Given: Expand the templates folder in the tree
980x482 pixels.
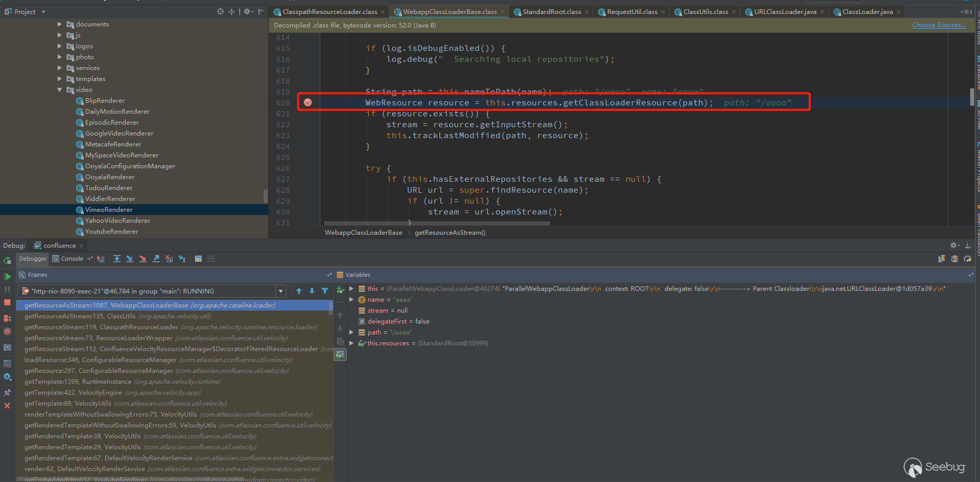Looking at the screenshot, I should click(x=60, y=79).
